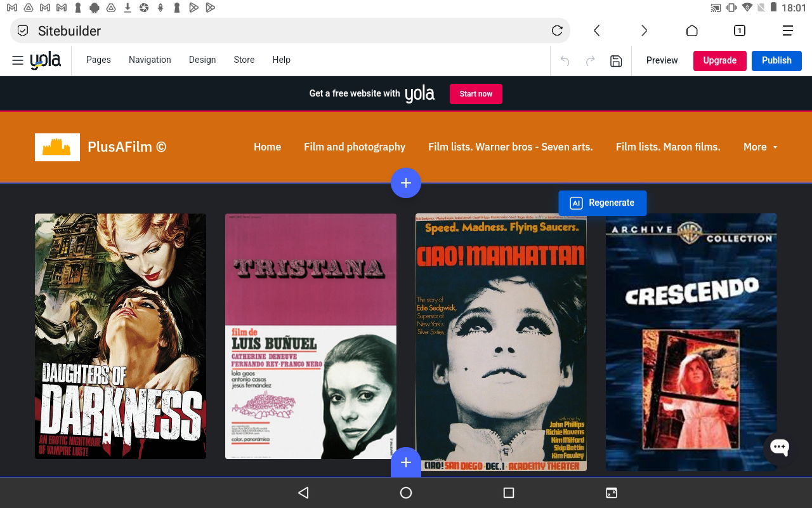
Task: Open the Help menu
Action: point(281,60)
